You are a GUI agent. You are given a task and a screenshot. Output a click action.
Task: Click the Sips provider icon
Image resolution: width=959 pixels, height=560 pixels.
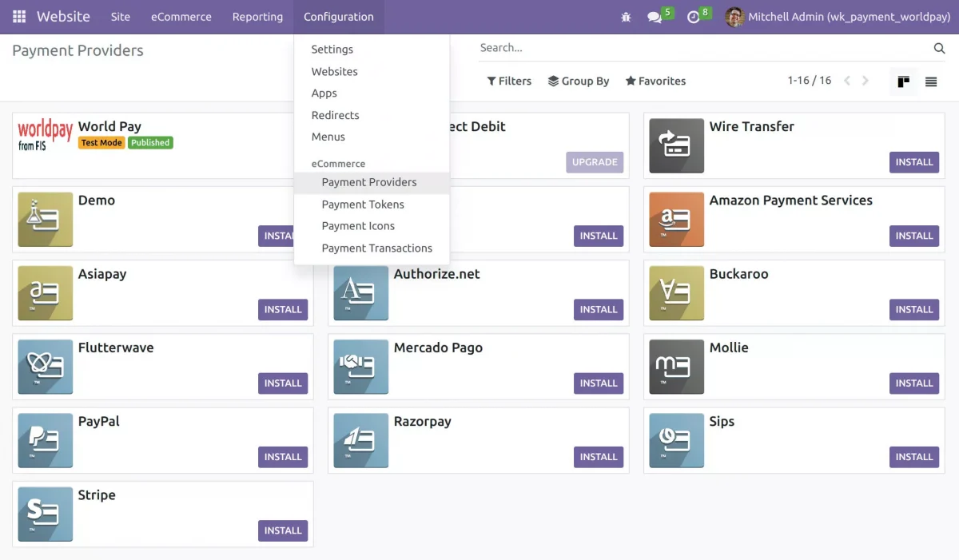pyautogui.click(x=676, y=441)
